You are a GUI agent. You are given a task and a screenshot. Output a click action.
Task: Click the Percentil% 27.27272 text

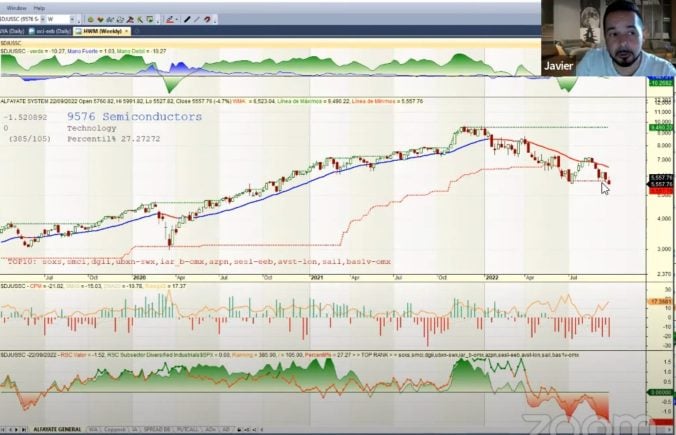(x=113, y=139)
